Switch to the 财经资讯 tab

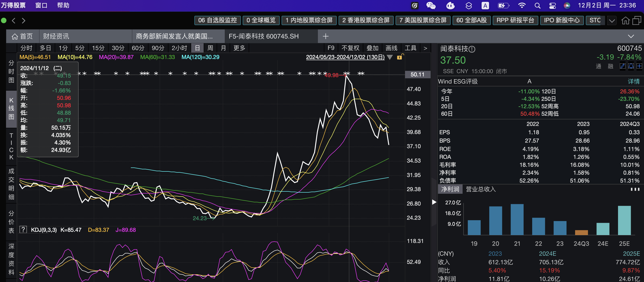point(86,36)
